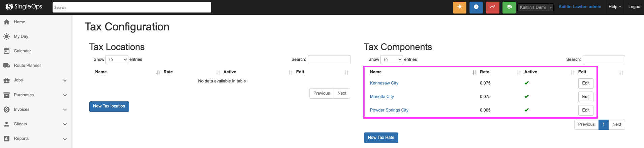Click the Home icon in sidebar
This screenshot has width=644, height=148.
click(x=6, y=22)
